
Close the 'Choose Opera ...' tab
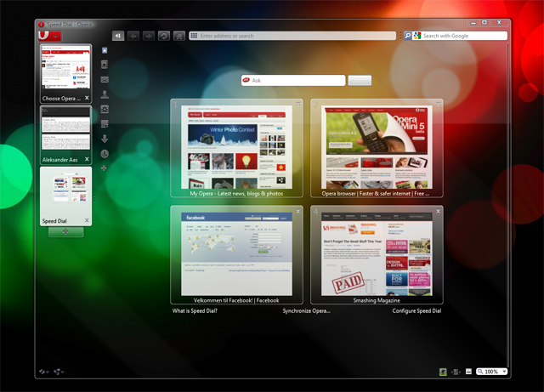[87, 98]
